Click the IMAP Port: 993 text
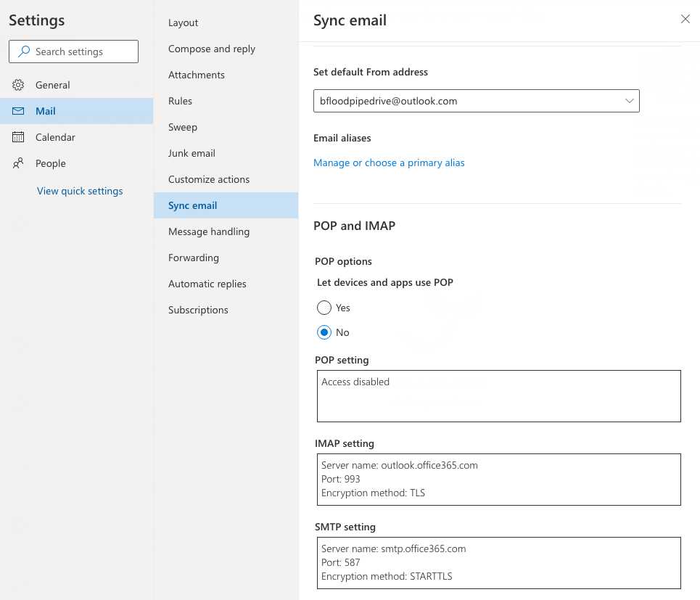 pyautogui.click(x=341, y=479)
